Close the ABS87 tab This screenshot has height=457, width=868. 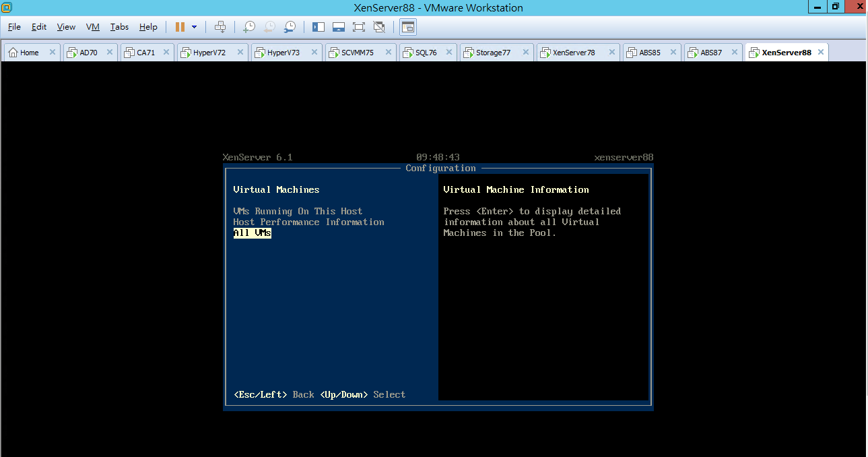(x=735, y=53)
